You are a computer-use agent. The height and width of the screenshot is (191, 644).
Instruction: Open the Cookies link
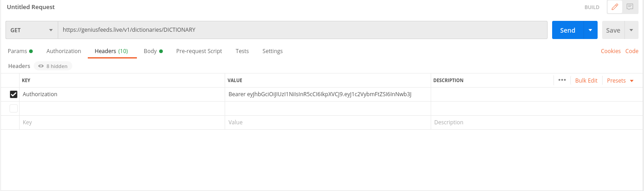610,51
